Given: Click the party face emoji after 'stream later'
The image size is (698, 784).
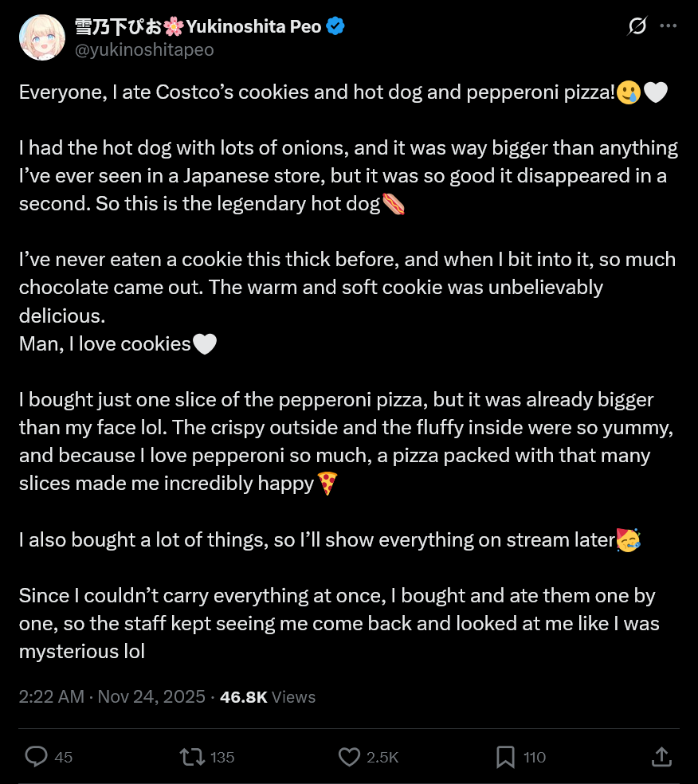Looking at the screenshot, I should pyautogui.click(x=629, y=539).
